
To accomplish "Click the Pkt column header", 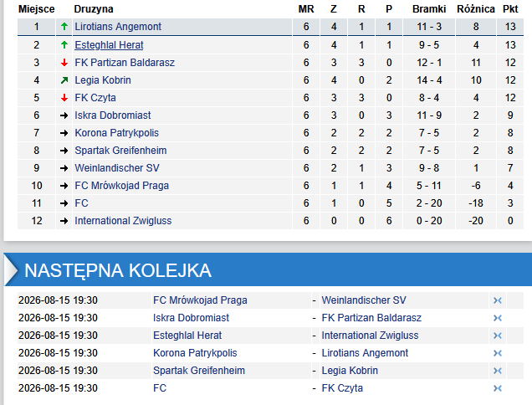I will click(x=510, y=9).
